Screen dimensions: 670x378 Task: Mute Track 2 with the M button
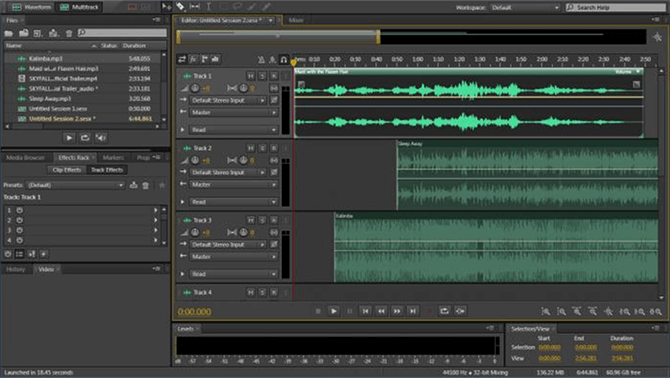pos(251,148)
